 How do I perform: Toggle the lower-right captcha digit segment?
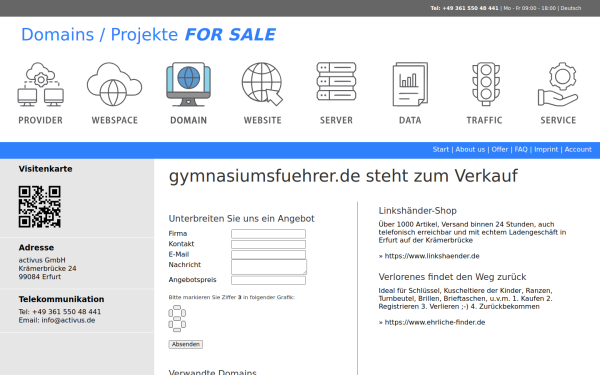[183, 324]
